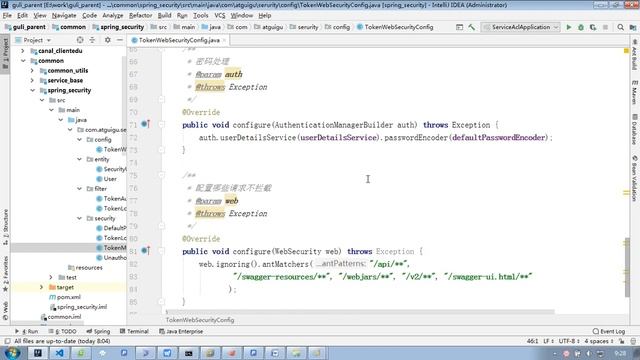Image resolution: width=640 pixels, height=360 pixels.
Task: Collapse entity package folder
Action: [80, 159]
